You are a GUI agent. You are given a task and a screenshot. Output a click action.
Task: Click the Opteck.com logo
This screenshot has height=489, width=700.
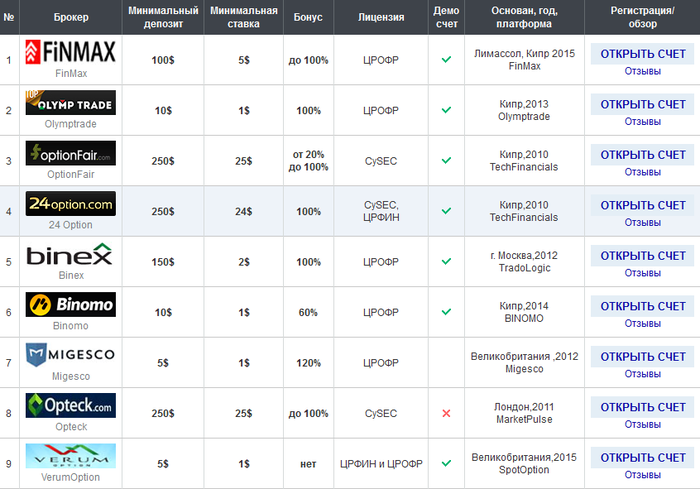[71, 405]
